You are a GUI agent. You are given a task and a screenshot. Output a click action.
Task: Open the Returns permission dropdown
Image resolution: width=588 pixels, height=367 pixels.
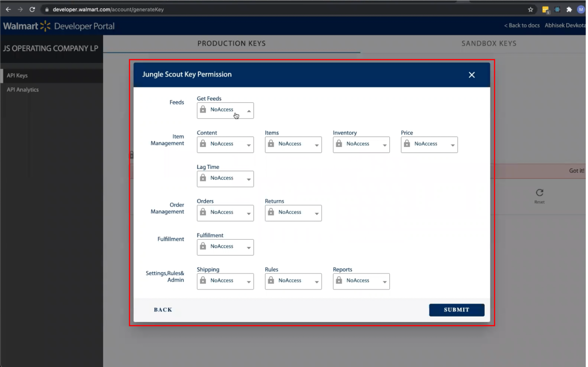293,213
